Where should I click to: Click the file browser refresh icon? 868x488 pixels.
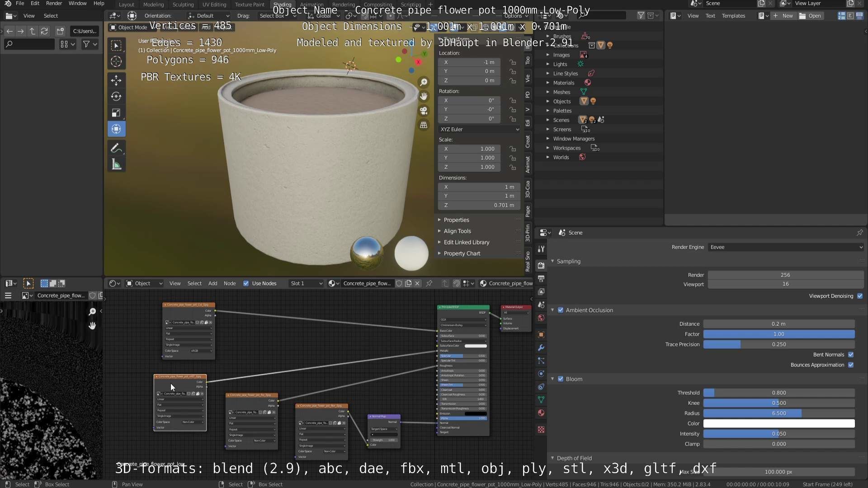point(44,31)
